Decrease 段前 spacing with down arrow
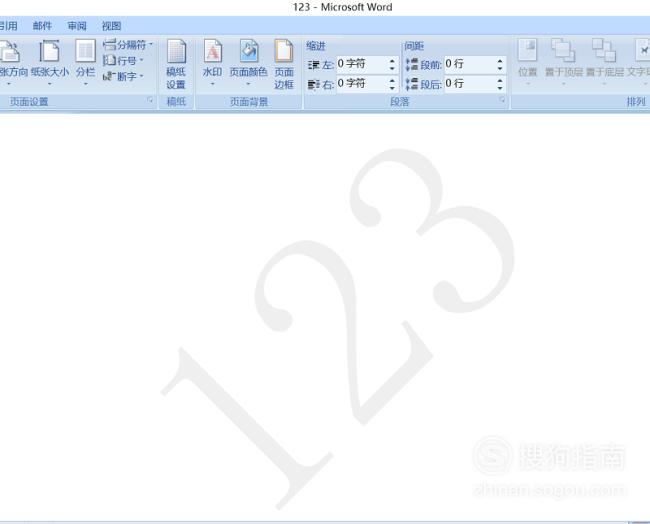The width and height of the screenshot is (650, 524). coord(500,68)
